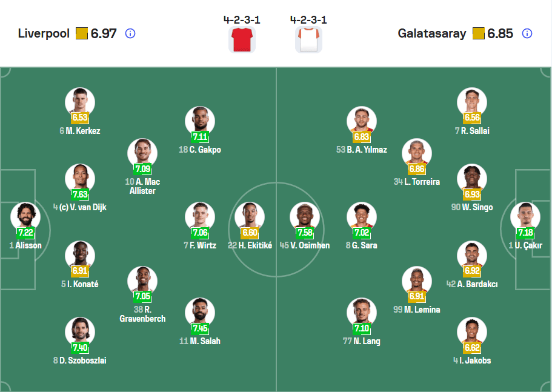Screen dimensions: 552x392
Task: Select V. van Dijk's player photo
Action: [80, 178]
